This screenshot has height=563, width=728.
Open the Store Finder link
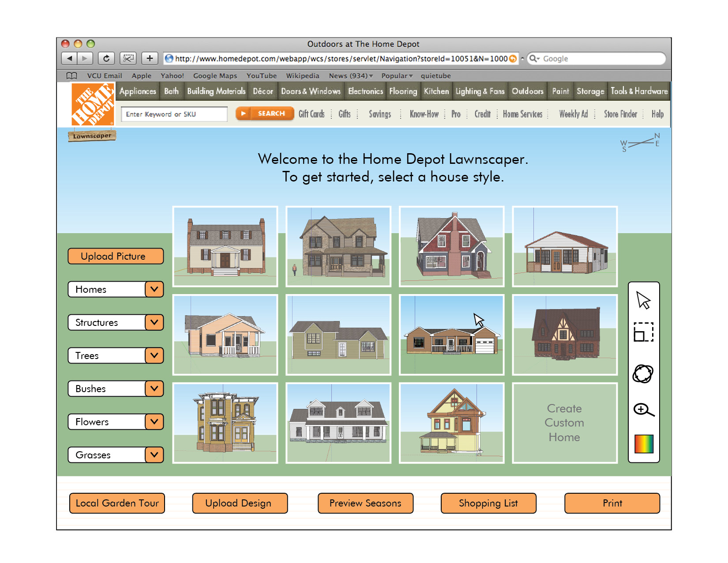point(620,114)
